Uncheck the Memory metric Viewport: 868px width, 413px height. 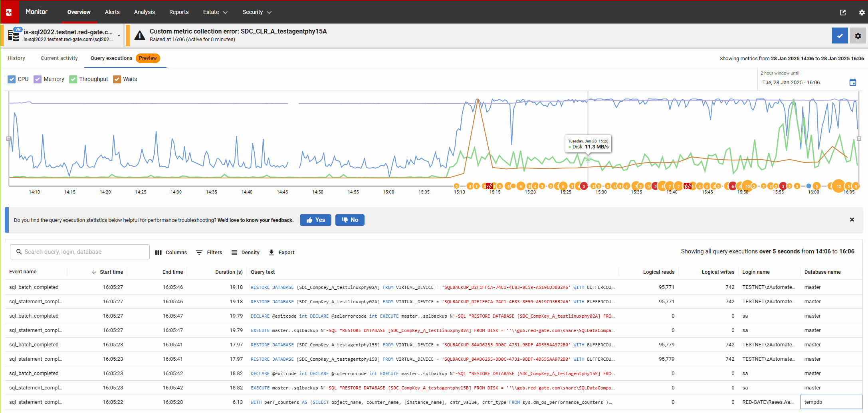38,79
